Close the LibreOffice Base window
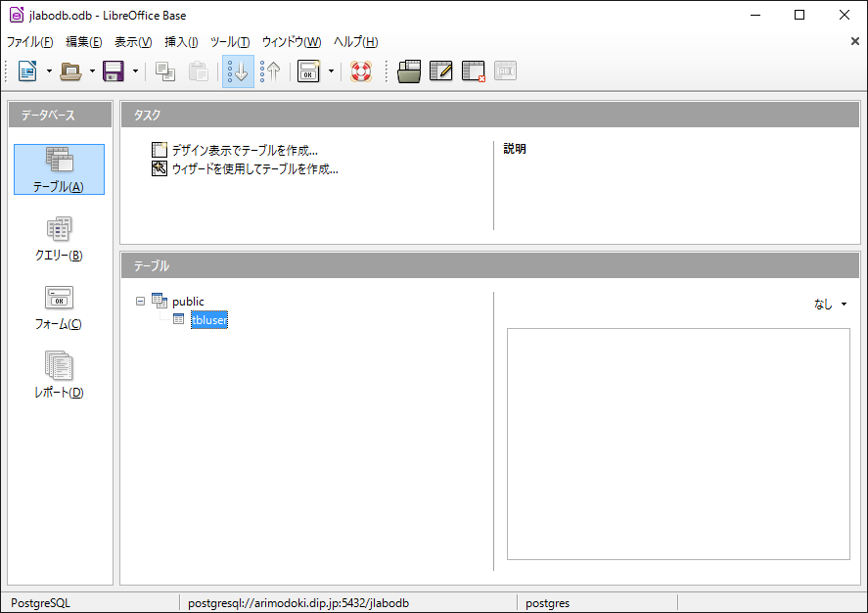Viewport: 868px width, 613px height. tap(845, 15)
